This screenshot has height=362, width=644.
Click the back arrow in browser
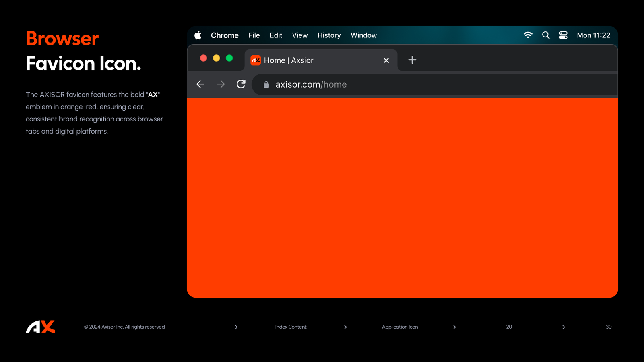pyautogui.click(x=200, y=84)
